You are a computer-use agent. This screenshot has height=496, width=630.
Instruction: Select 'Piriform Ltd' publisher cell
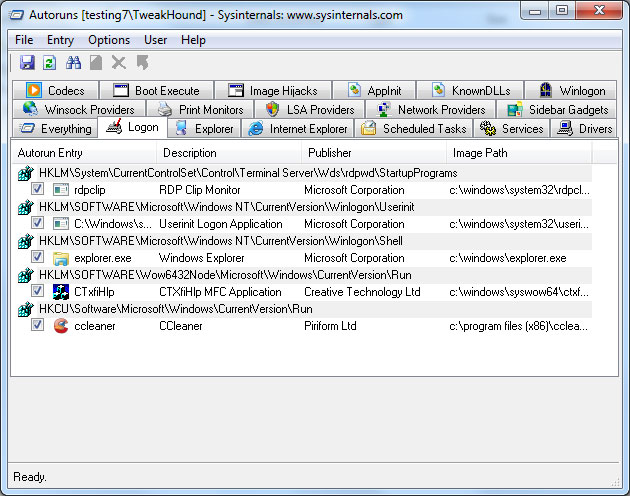(330, 326)
